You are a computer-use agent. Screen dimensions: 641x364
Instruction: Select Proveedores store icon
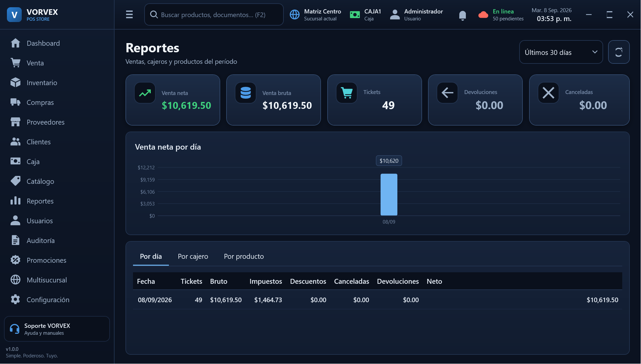[15, 122]
